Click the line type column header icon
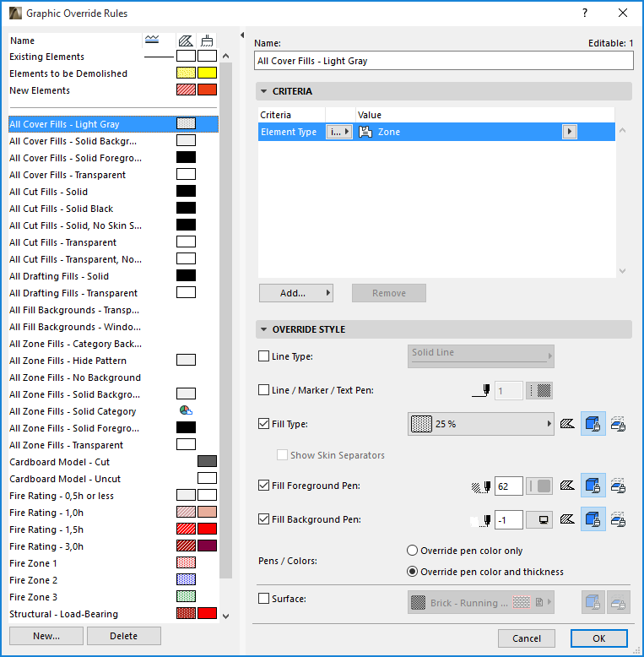The image size is (644, 657). pos(152,41)
